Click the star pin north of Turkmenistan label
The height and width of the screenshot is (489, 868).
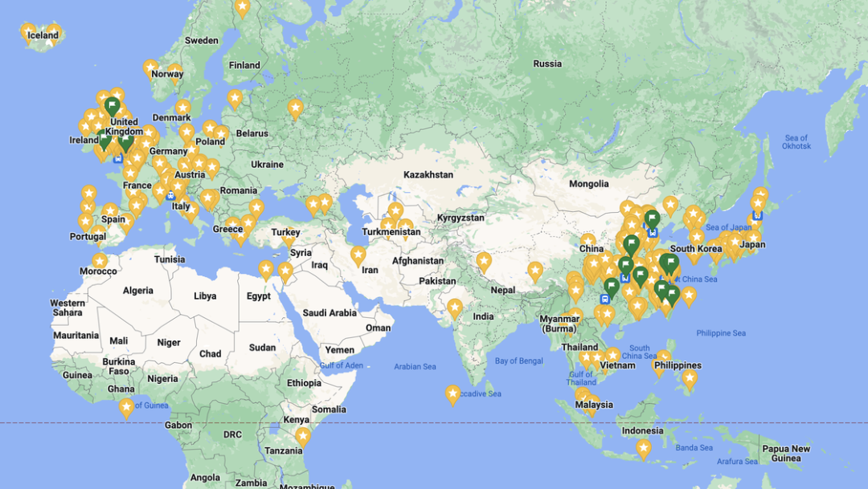[x=395, y=211]
